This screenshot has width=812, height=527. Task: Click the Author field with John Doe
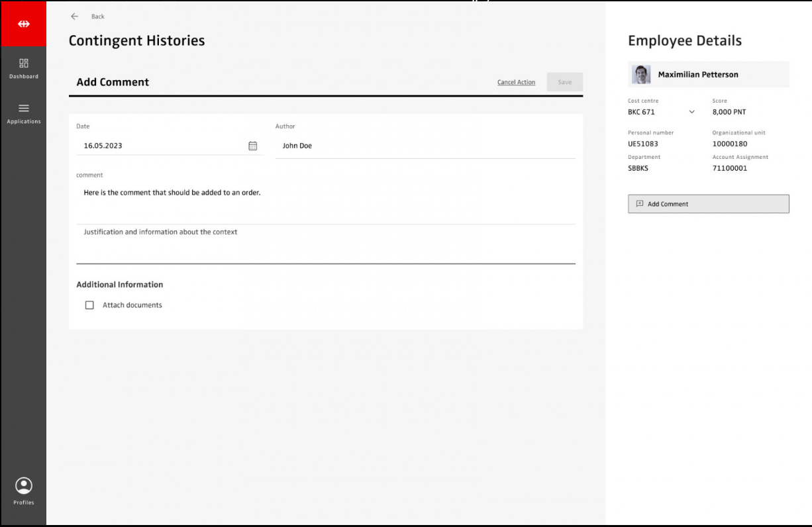click(424, 146)
